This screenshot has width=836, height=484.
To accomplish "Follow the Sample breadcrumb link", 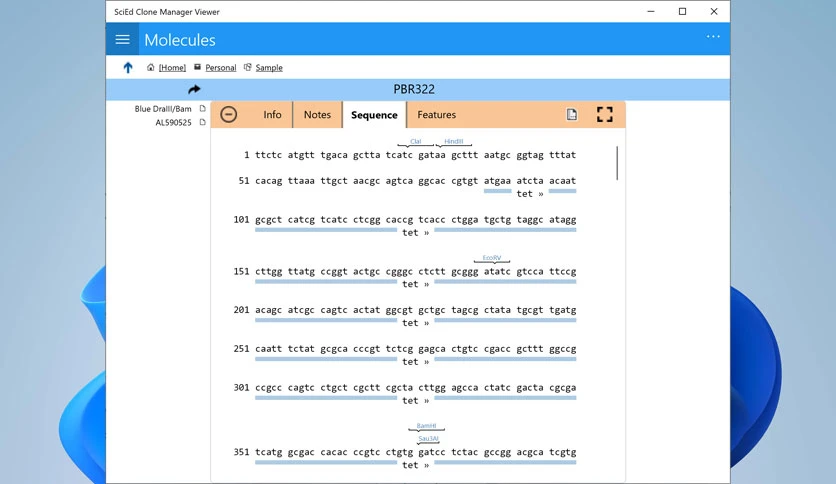I will click(x=269, y=68).
